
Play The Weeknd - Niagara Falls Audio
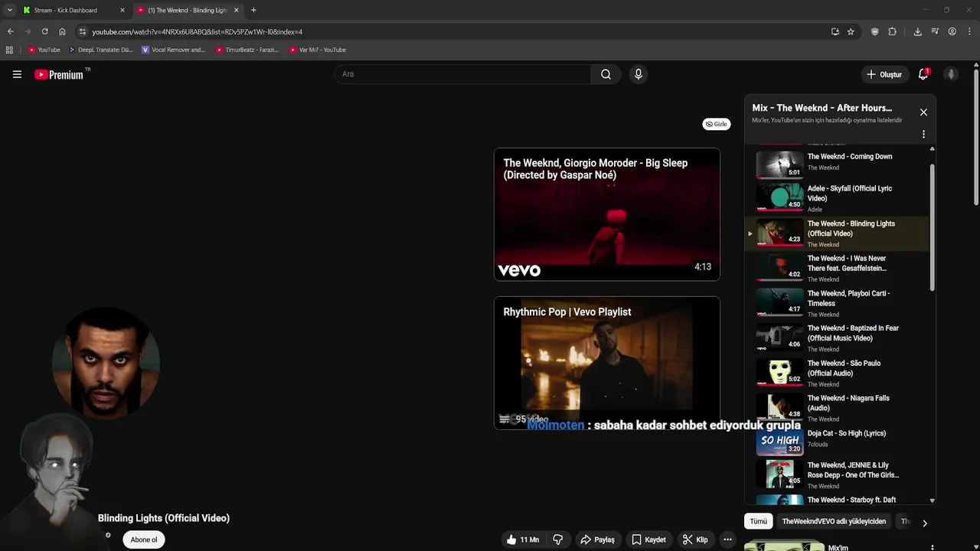tap(836, 408)
